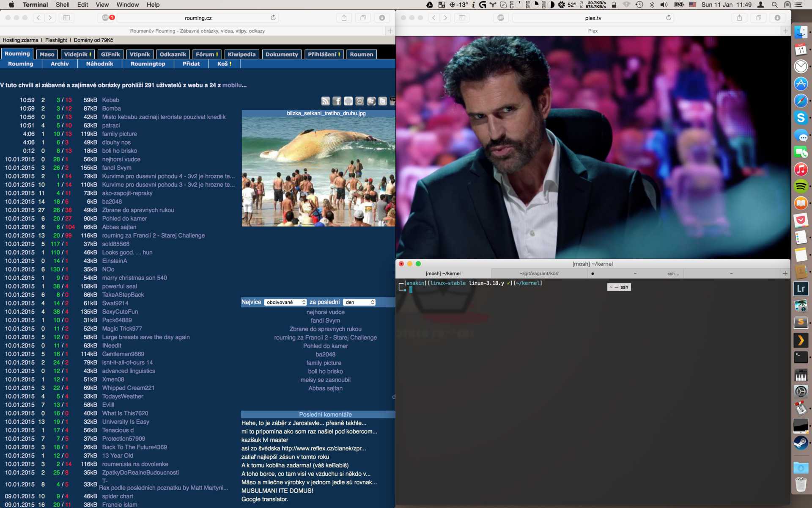
Task: Open the Archiv submenu link
Action: click(x=60, y=64)
